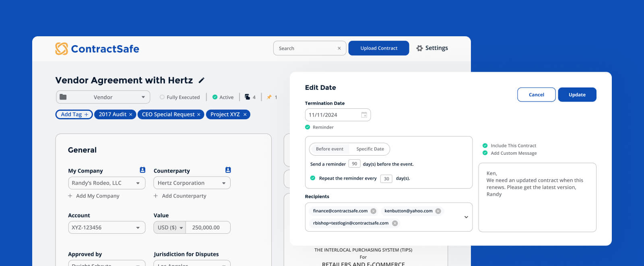Clear the search field with the X
Viewport: 644px width, 266px height.
coord(339,48)
